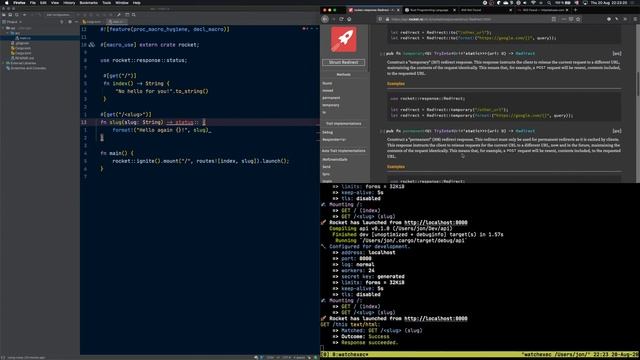Reload the Rocket docs page
This screenshot has width=640, height=360.
[341, 19]
